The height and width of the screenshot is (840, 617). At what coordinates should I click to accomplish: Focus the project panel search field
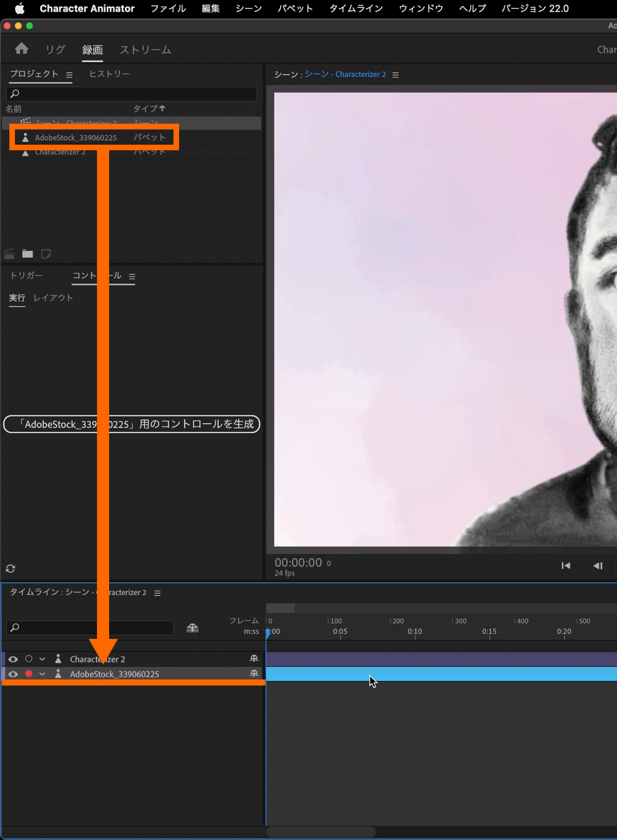[x=132, y=94]
